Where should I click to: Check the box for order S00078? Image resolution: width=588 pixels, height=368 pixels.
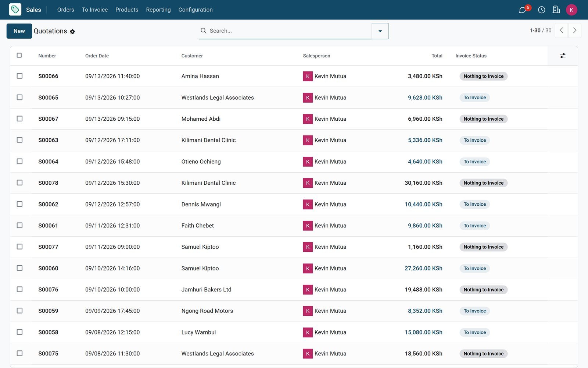tap(19, 183)
